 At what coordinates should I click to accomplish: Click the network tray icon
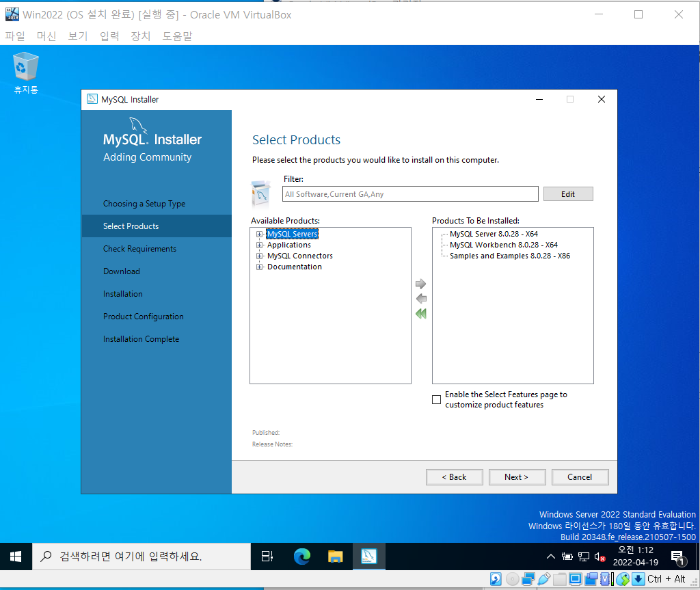pos(584,557)
